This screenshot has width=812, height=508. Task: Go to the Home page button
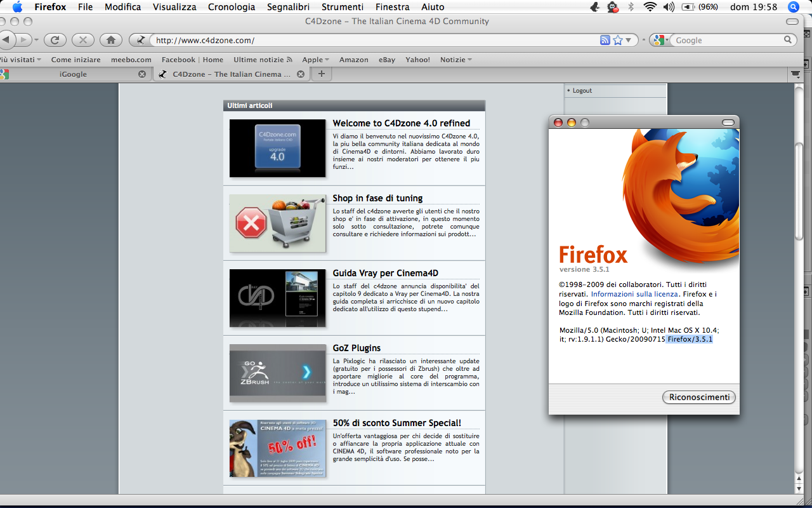coord(111,40)
